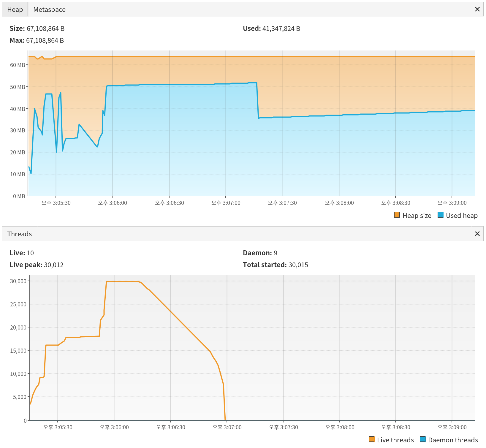Click the 30,000 threads axis label

18,281
